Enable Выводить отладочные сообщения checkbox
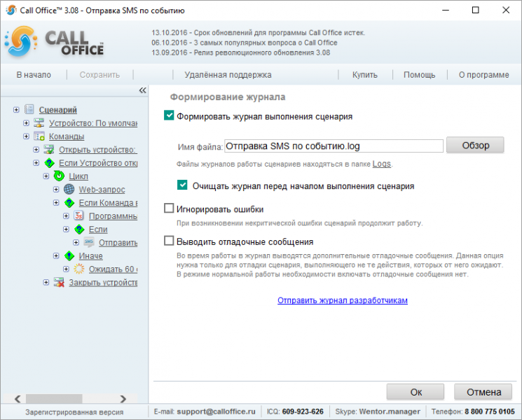Image resolution: width=522 pixels, height=420 pixels. (x=169, y=240)
